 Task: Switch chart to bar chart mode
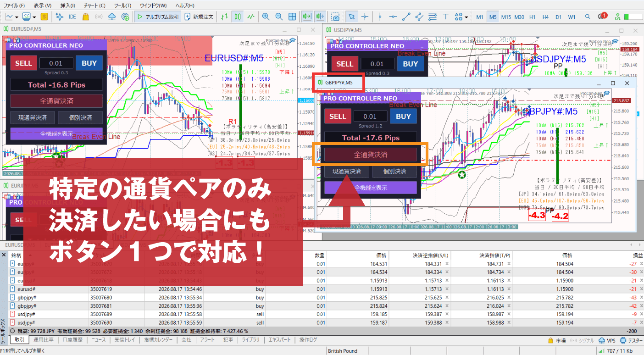[x=224, y=17]
